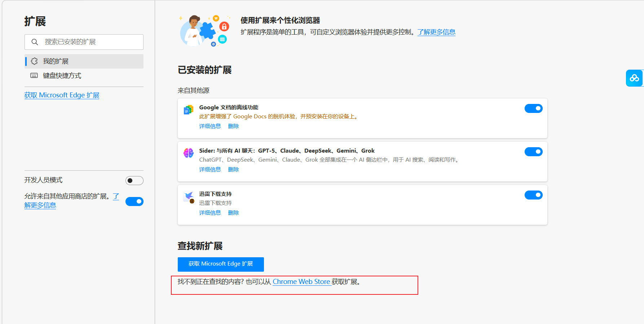Click 了解更多信息 link in header
The image size is (644, 324).
pyautogui.click(x=436, y=32)
